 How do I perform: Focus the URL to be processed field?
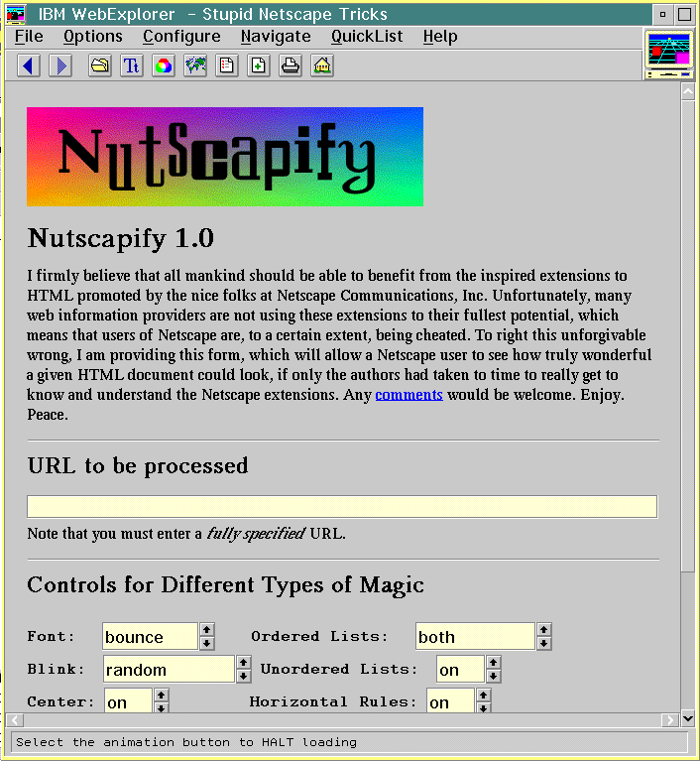pos(341,507)
